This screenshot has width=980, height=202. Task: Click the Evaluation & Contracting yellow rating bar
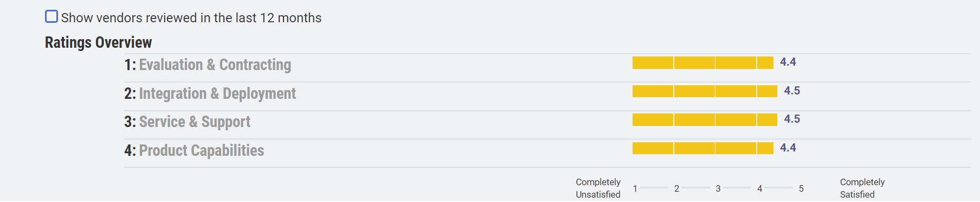[x=703, y=63]
